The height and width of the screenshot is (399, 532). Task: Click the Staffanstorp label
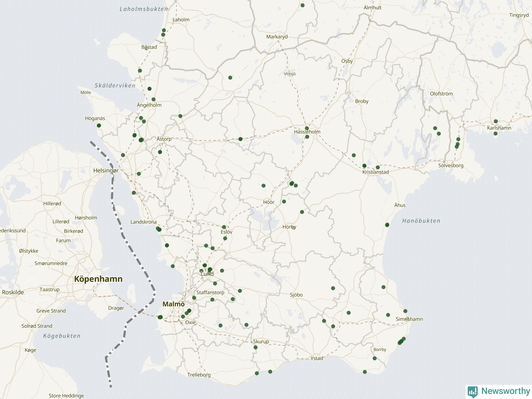tap(210, 292)
